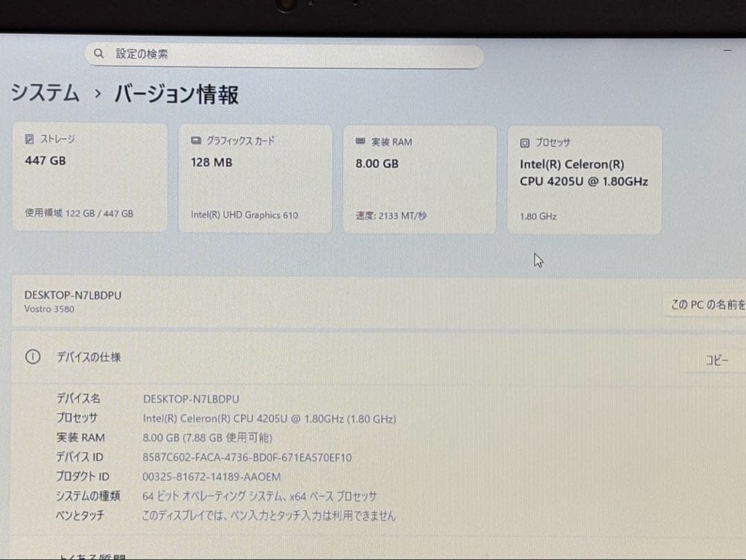Click the window minimize control top right
746x560 pixels.
727,50
